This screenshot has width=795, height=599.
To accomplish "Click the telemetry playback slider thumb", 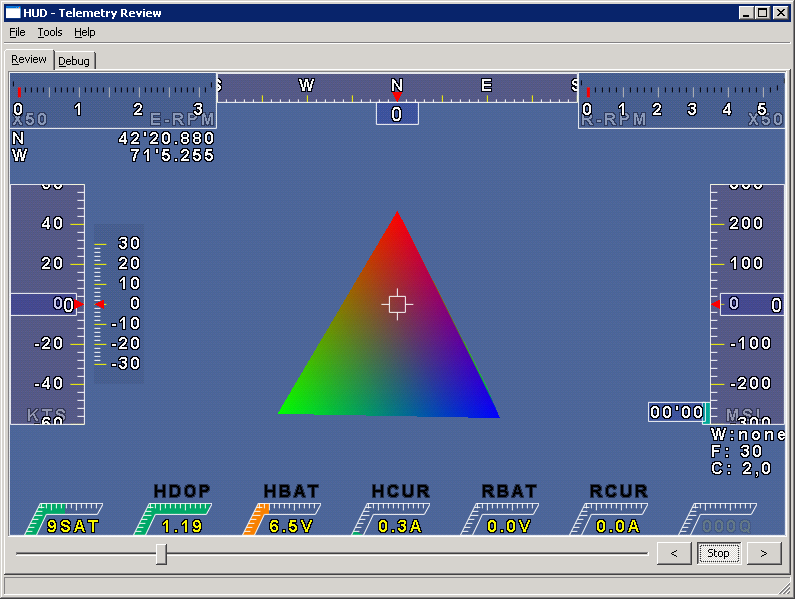I will pos(161,553).
